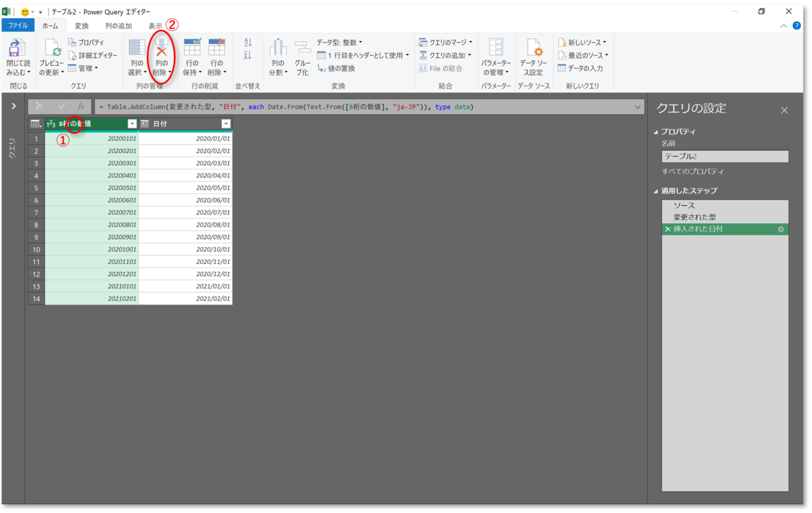Click the グループ化 group by icon
The width and height of the screenshot is (812, 513).
302,47
